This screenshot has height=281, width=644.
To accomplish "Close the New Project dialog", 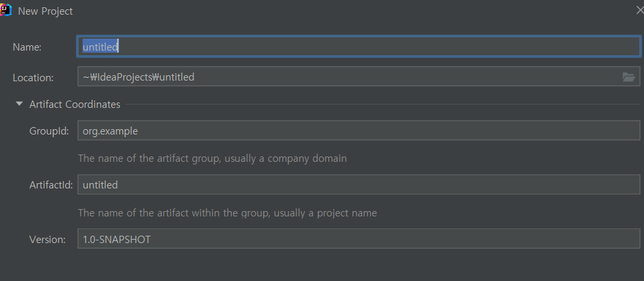I will tap(640, 10).
